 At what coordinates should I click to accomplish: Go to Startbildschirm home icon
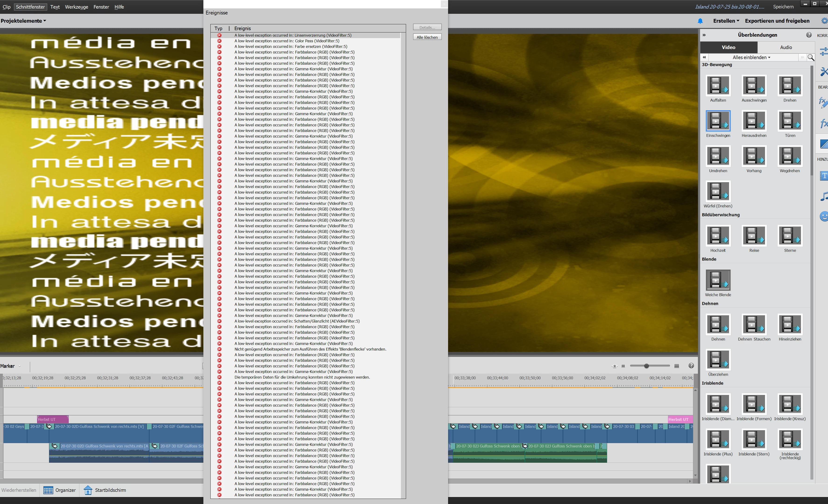88,490
